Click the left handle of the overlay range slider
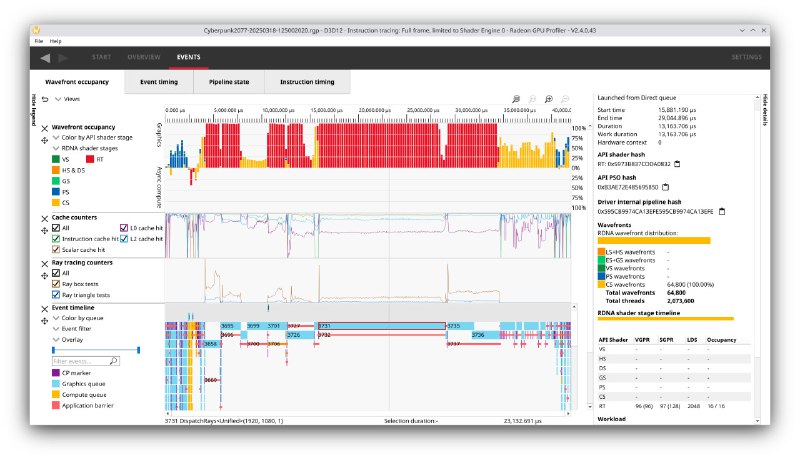The image size is (800, 460). 53,350
